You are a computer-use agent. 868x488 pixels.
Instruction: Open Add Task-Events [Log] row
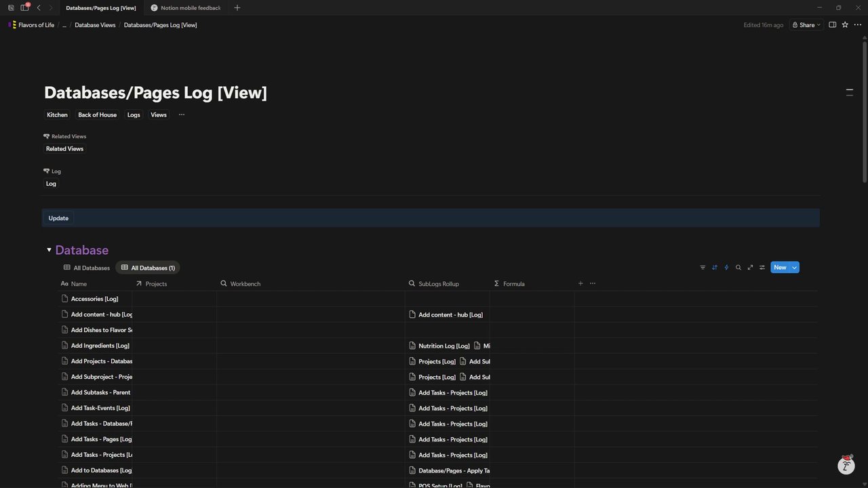click(x=100, y=408)
